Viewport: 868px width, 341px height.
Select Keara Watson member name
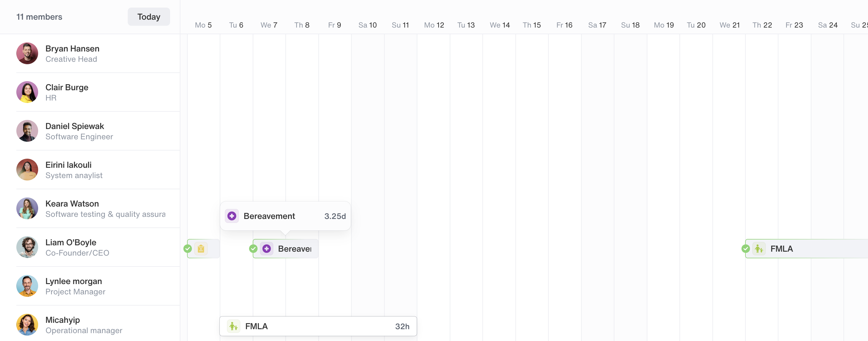tap(72, 204)
